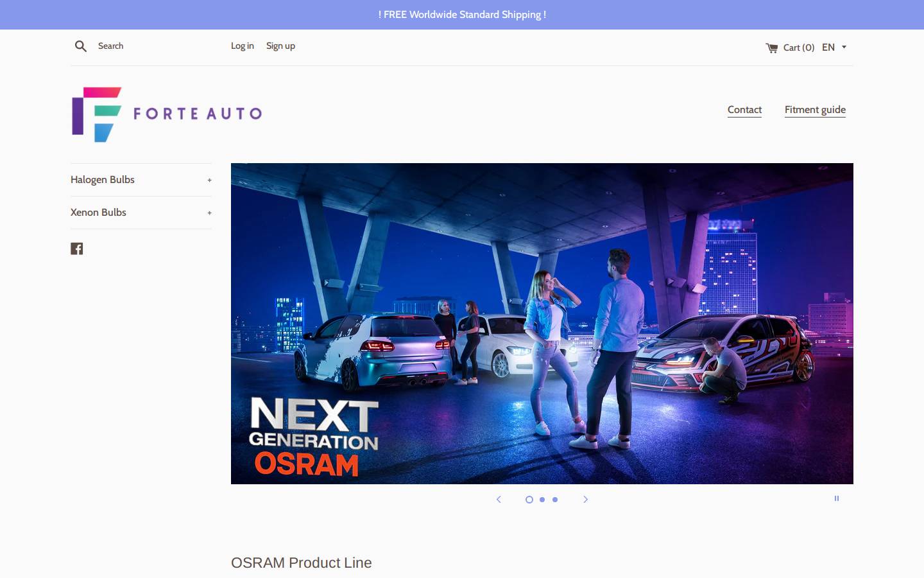Open the EN language dropdown

[834, 48]
